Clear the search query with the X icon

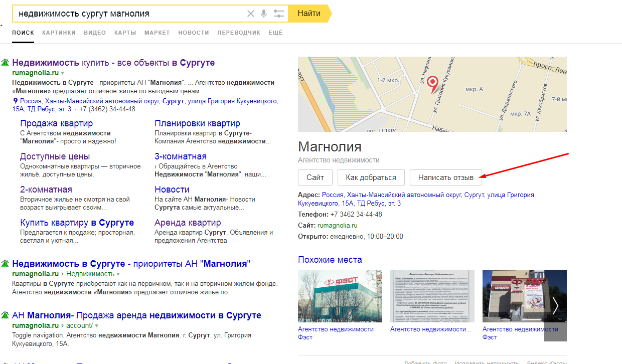[x=251, y=14]
